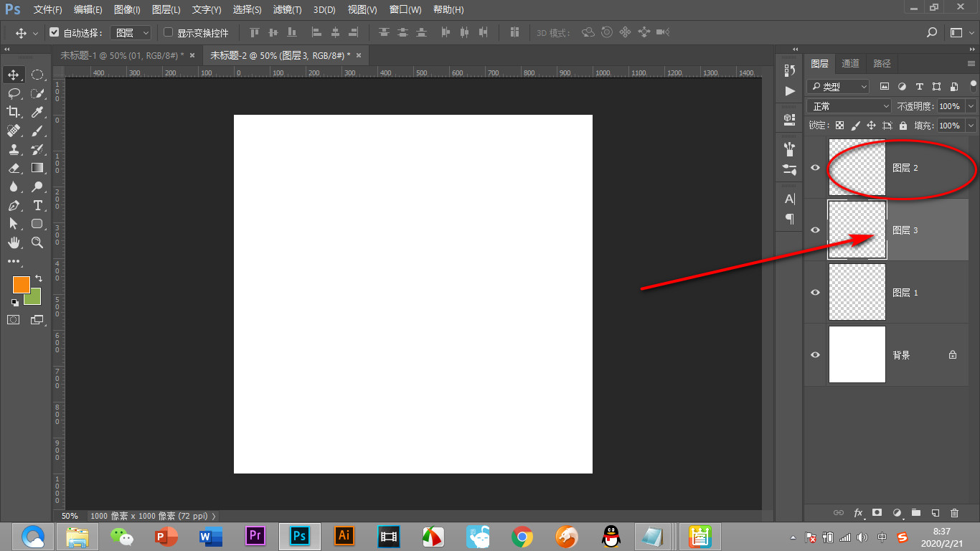Select the Elliptical Marquee tool
Screen dimensions: 980x551
coord(37,75)
